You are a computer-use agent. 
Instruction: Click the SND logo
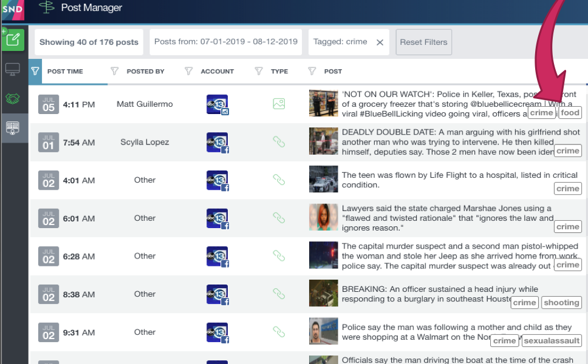[x=12, y=9]
